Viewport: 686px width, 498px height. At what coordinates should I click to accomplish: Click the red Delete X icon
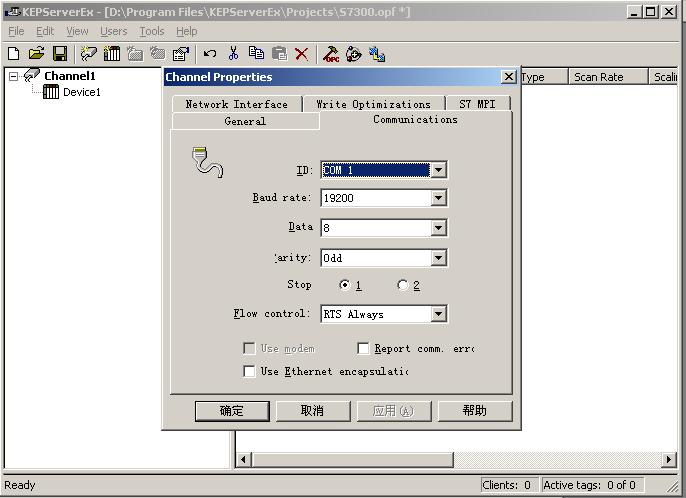pos(301,54)
